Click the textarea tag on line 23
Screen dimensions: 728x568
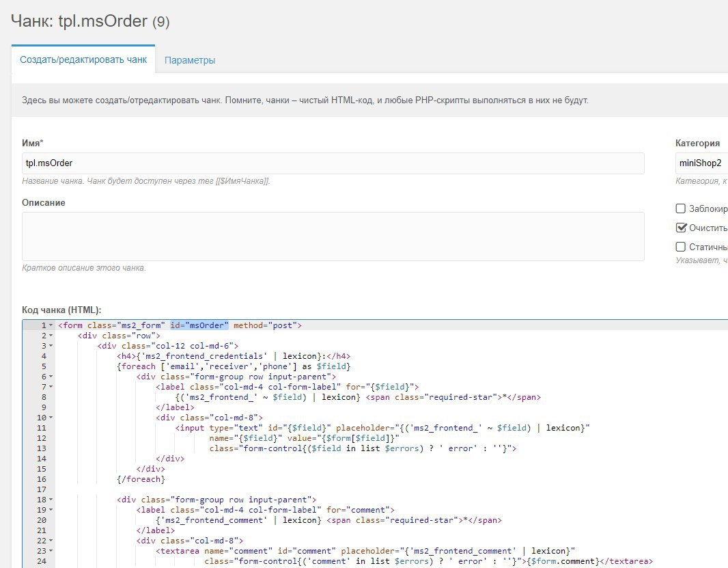tap(178, 551)
